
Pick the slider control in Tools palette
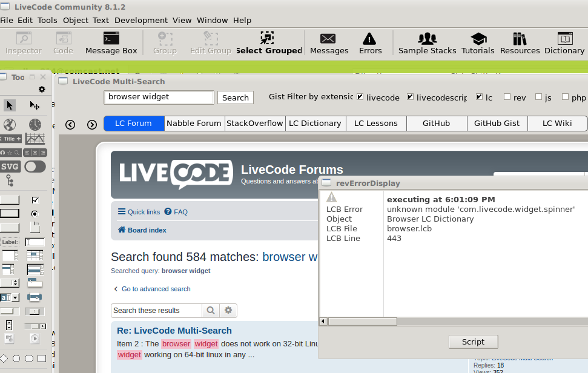(x=35, y=311)
